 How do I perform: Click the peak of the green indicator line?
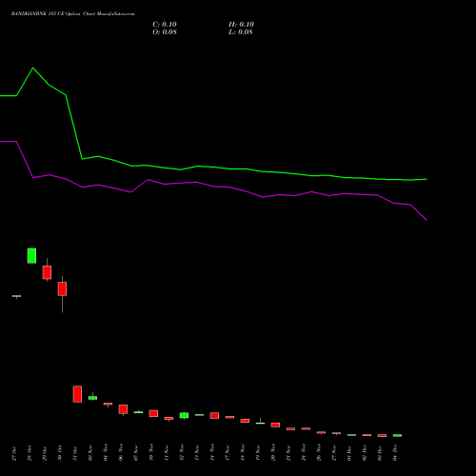click(33, 68)
